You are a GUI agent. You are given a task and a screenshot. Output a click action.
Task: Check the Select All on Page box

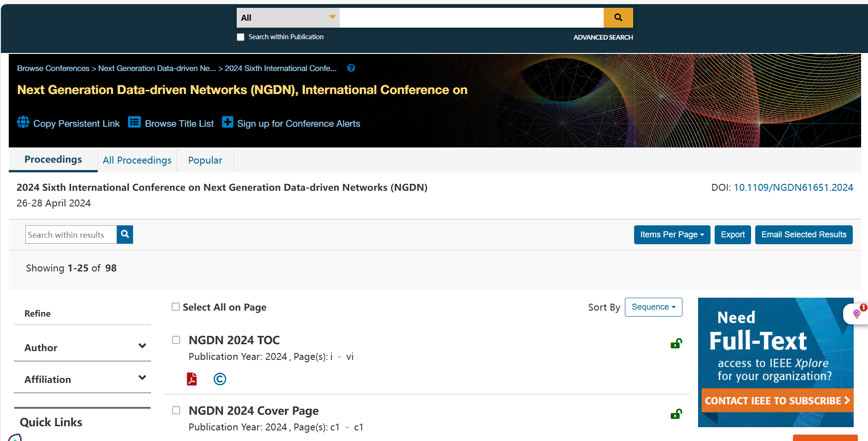click(175, 306)
